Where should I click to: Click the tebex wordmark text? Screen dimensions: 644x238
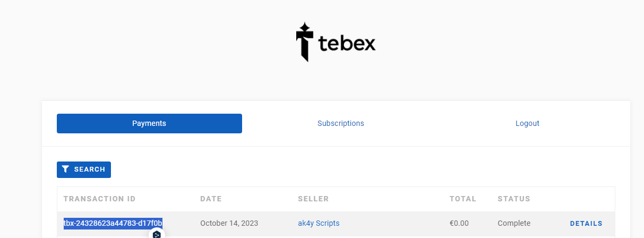(347, 43)
